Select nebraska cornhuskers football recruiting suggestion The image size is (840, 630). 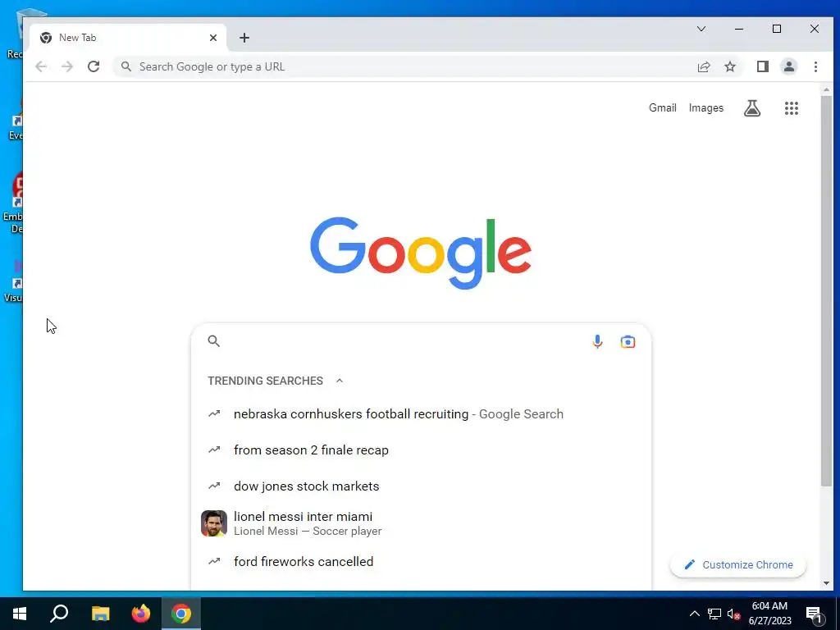coord(421,414)
